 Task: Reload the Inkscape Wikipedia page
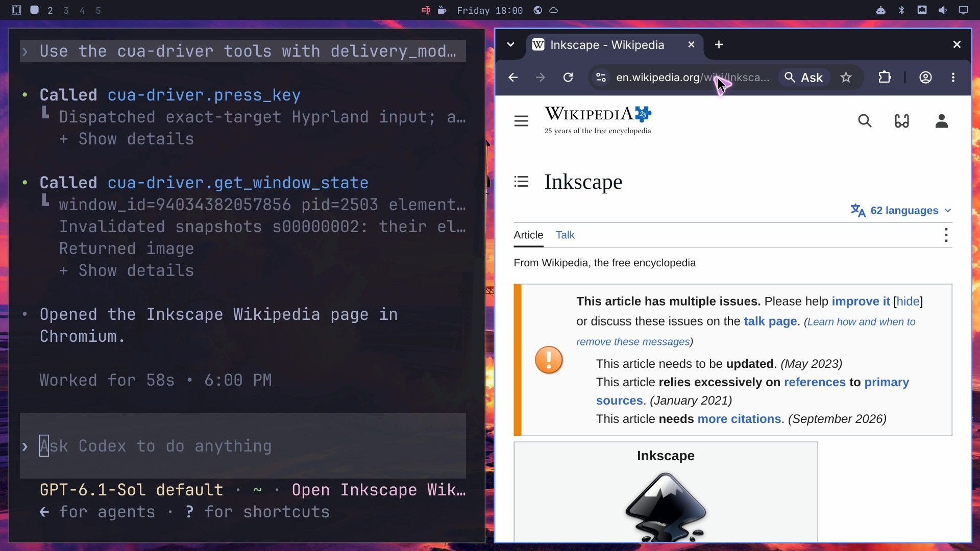click(568, 78)
